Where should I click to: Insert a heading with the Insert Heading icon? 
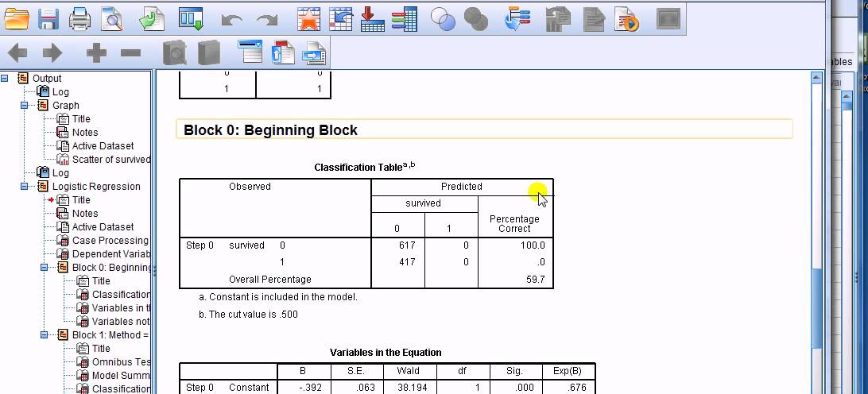(250, 52)
